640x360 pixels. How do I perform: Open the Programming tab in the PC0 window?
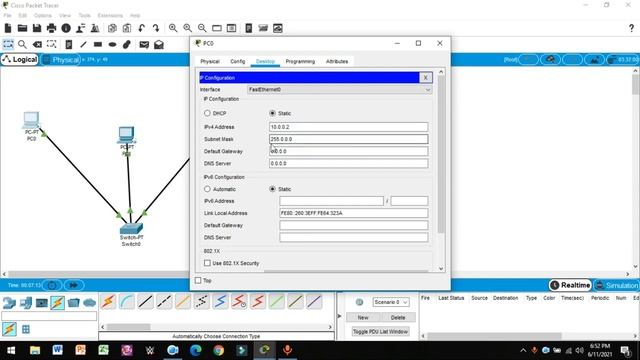pyautogui.click(x=300, y=61)
